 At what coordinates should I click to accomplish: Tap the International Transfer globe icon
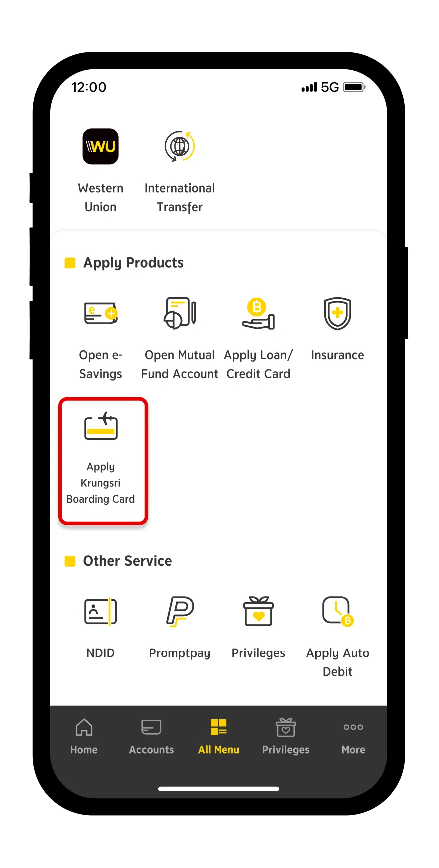[x=180, y=146]
